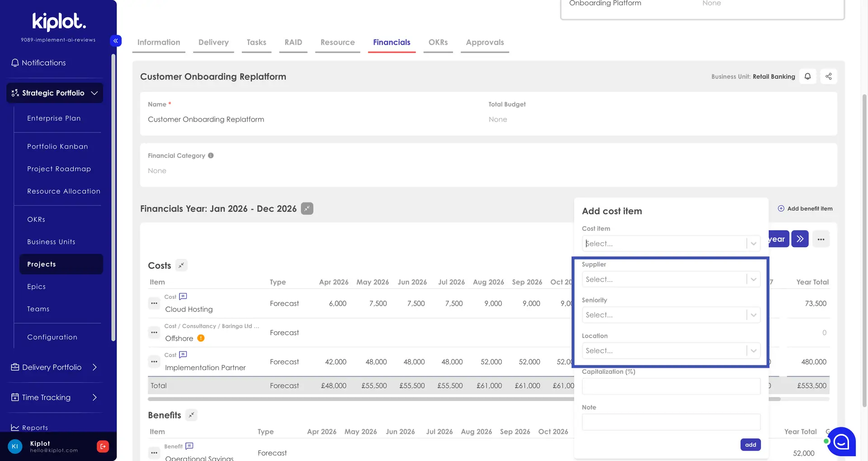The image size is (868, 461).
Task: Collapse the Financials Year section icon
Action: (x=307, y=208)
